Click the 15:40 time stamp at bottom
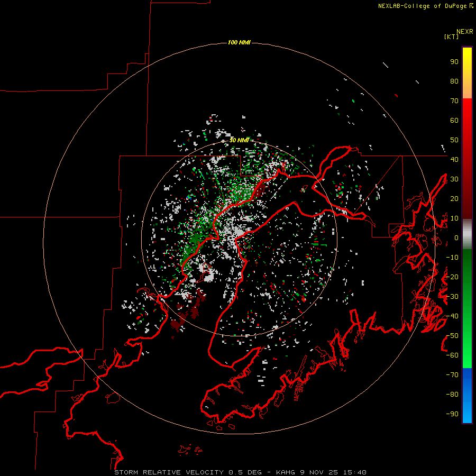The height and width of the screenshot is (476, 476). point(355,472)
